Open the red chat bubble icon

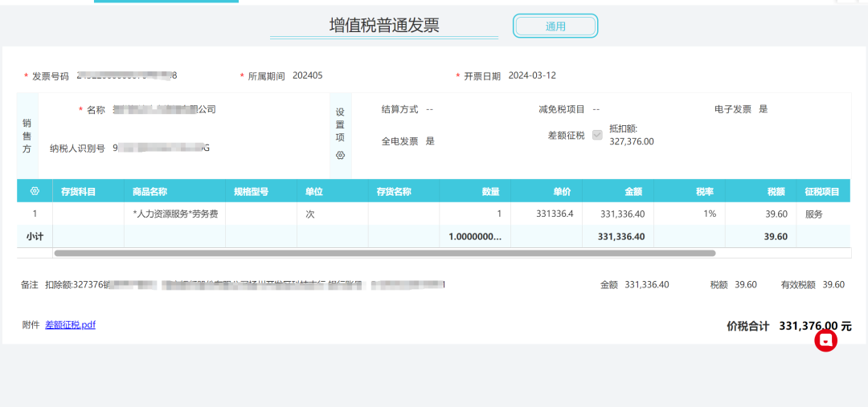pyautogui.click(x=825, y=340)
